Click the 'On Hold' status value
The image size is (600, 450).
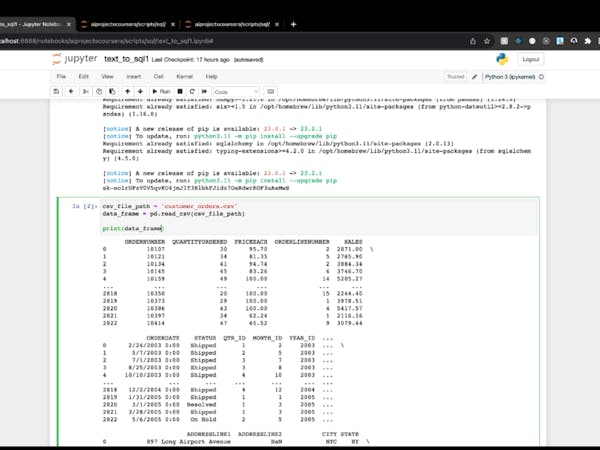point(203,419)
